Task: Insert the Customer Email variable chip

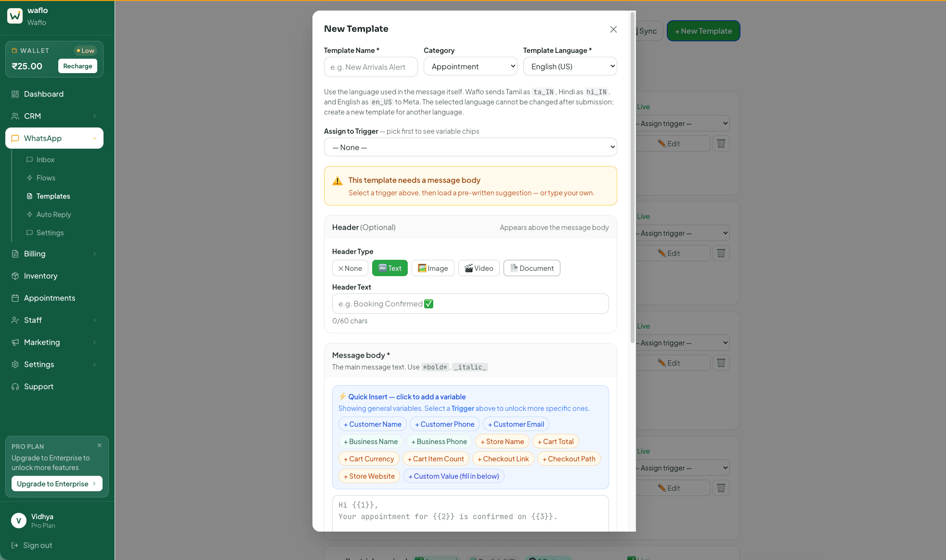Action: coord(516,424)
